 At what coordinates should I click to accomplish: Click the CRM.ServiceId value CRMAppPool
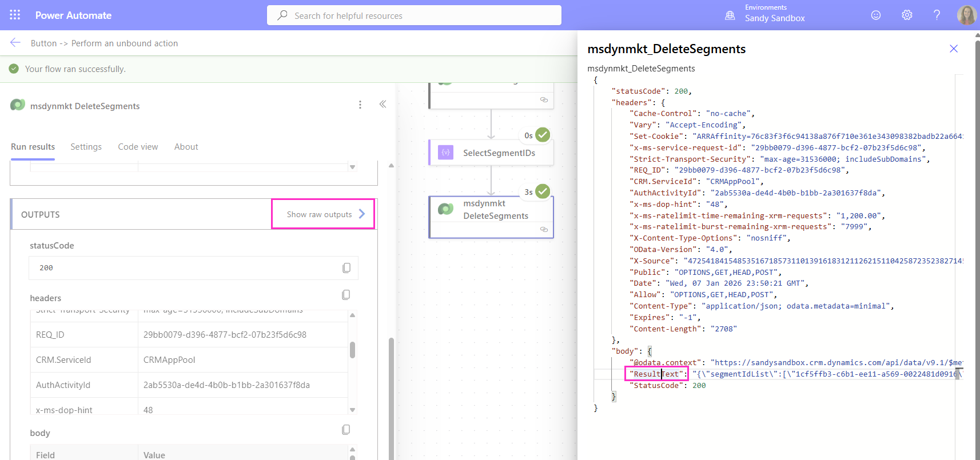(x=169, y=360)
